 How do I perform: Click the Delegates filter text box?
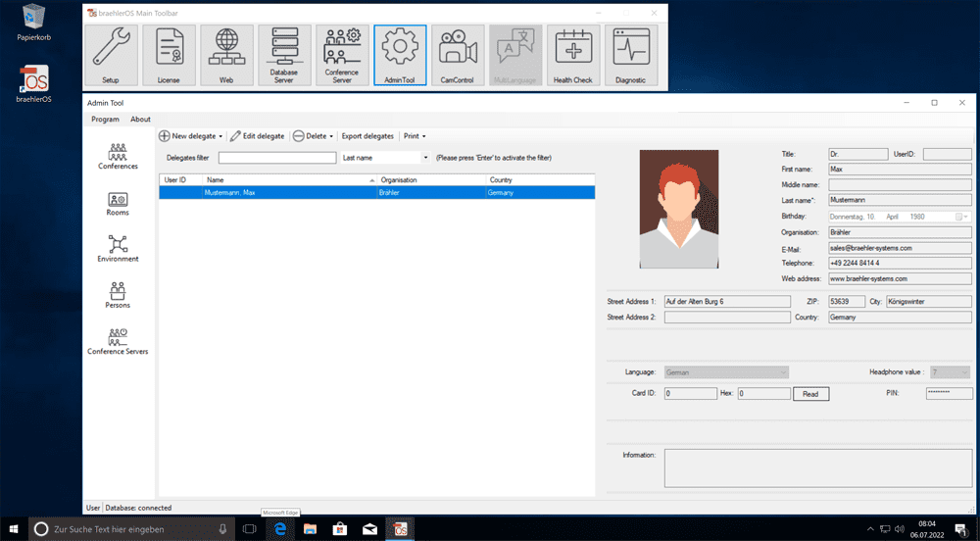277,158
